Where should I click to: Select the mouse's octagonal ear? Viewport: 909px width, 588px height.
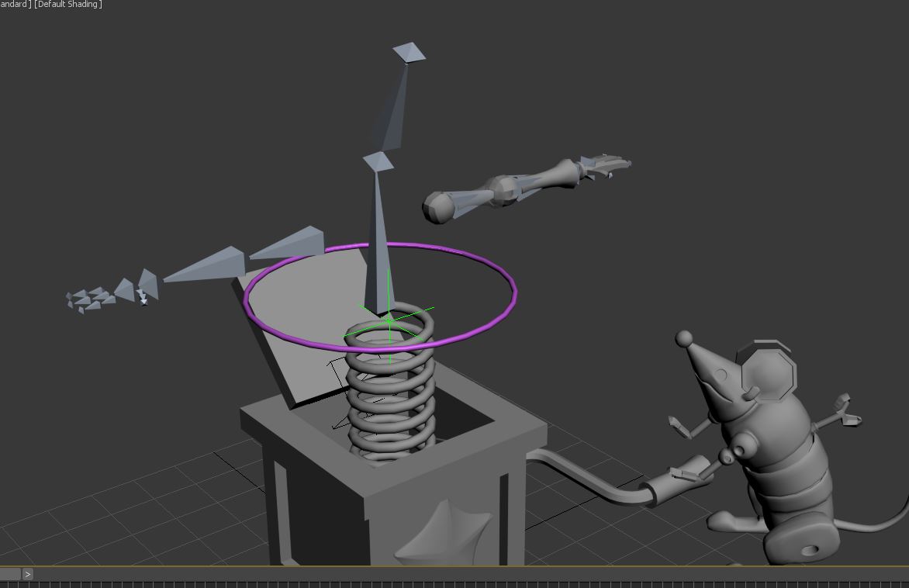pos(768,372)
